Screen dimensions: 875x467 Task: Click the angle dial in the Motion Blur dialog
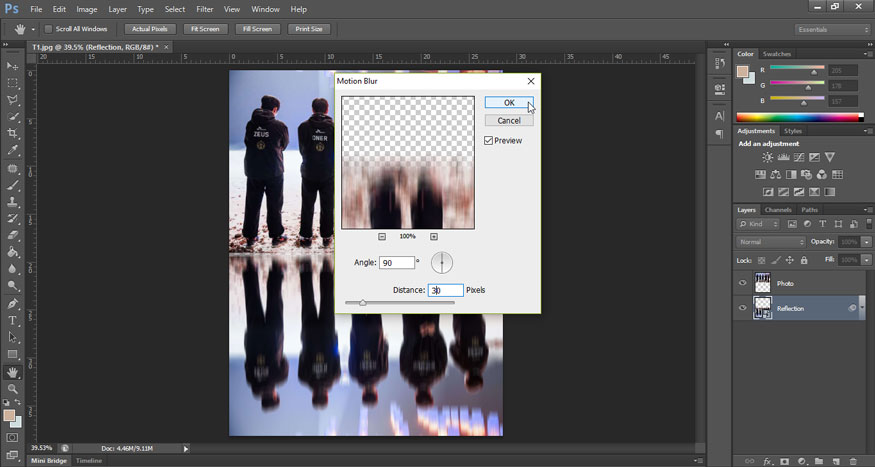pyautogui.click(x=442, y=262)
